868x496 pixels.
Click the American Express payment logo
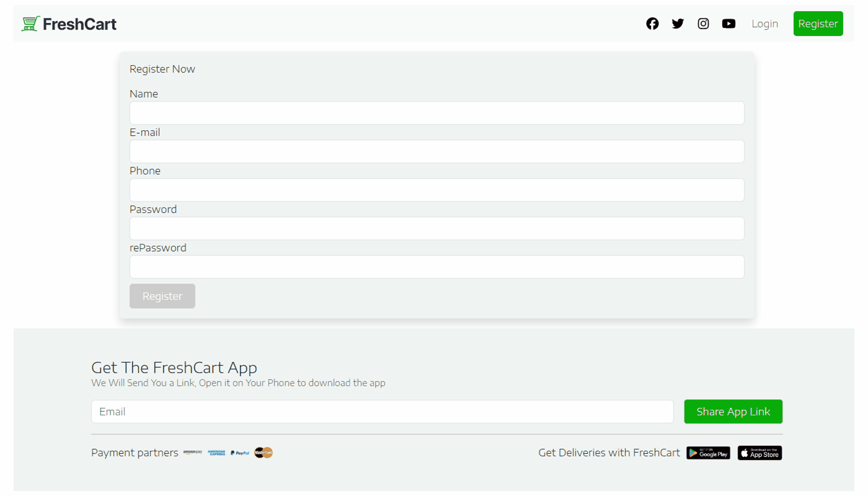(x=216, y=453)
